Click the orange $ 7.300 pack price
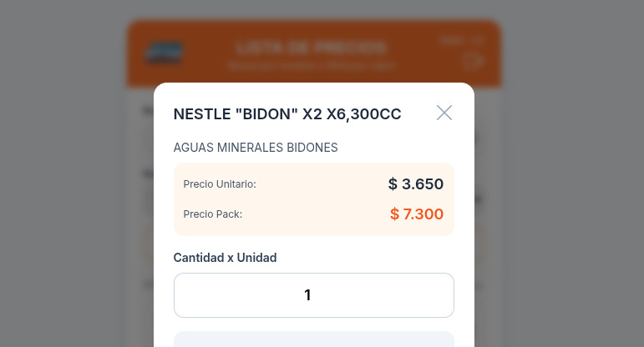The image size is (644, 347). (x=417, y=214)
